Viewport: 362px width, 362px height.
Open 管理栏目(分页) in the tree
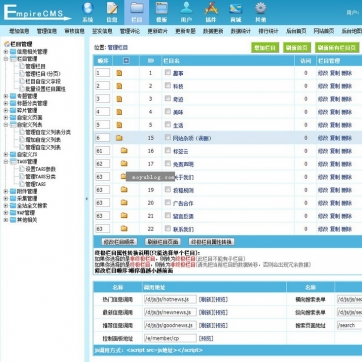pos(43,74)
